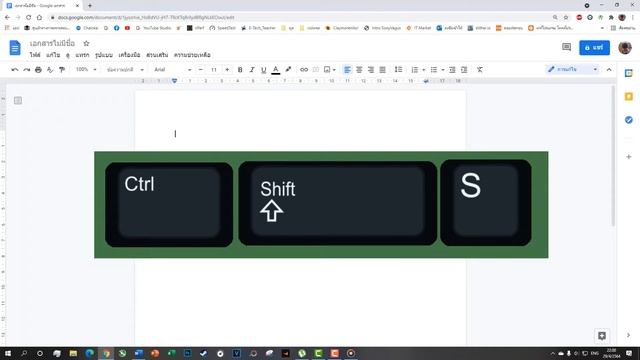Decrease font size with minus button
The image size is (640, 360).
(x=200, y=70)
